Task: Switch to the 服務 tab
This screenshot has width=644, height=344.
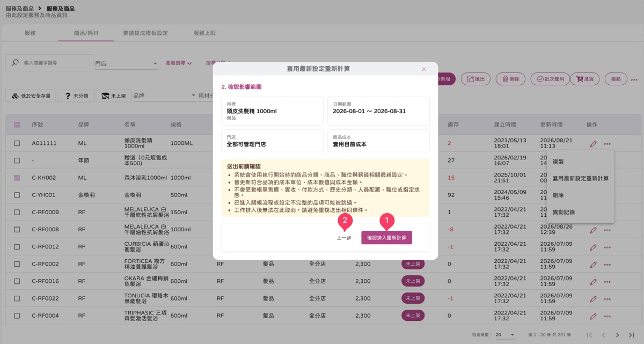Action: pos(30,33)
